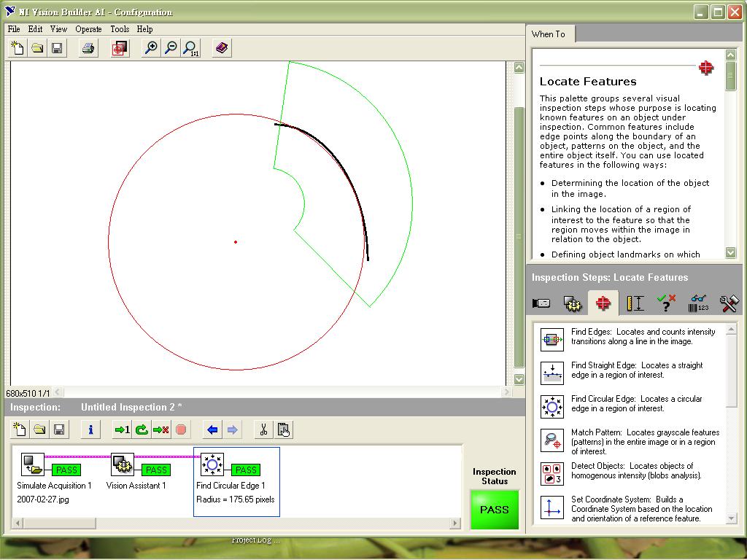This screenshot has height=560, width=747.
Task: Zoom out of the image
Action: tap(171, 48)
